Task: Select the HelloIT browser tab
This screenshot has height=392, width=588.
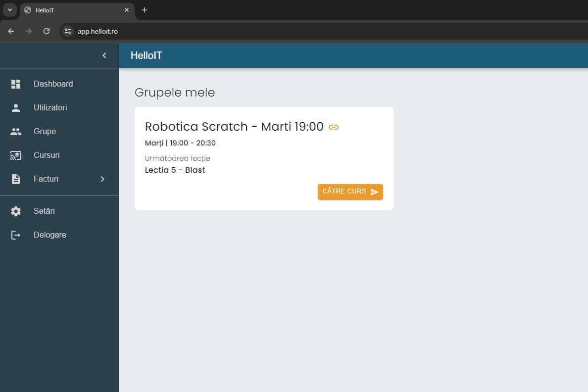Action: 77,10
